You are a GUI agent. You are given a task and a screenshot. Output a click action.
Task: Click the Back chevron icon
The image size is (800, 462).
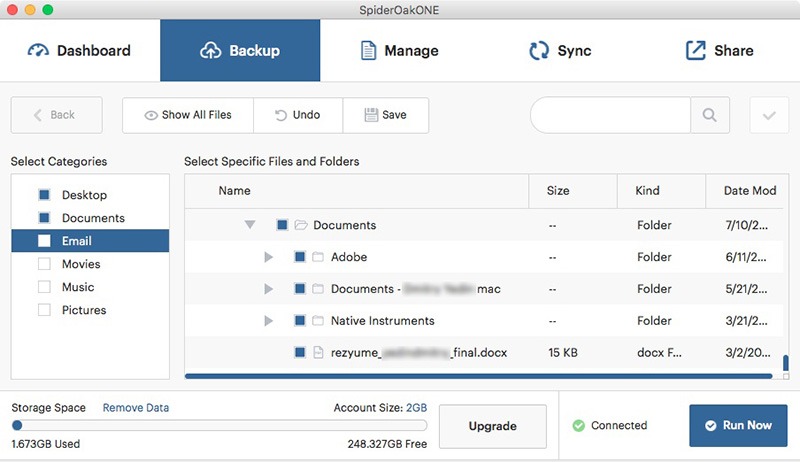pyautogui.click(x=37, y=115)
